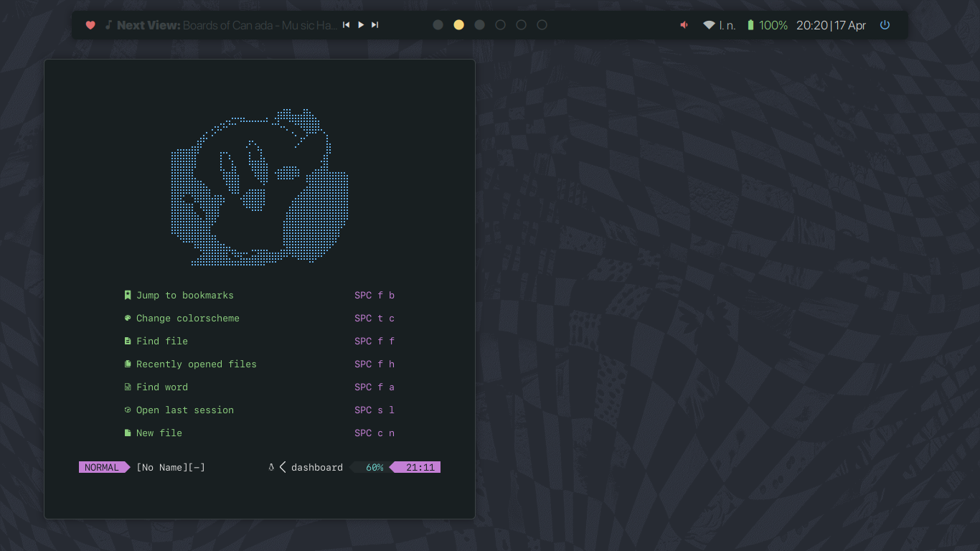
Task: Click palette icon beside Change colorscheme
Action: pyautogui.click(x=128, y=318)
